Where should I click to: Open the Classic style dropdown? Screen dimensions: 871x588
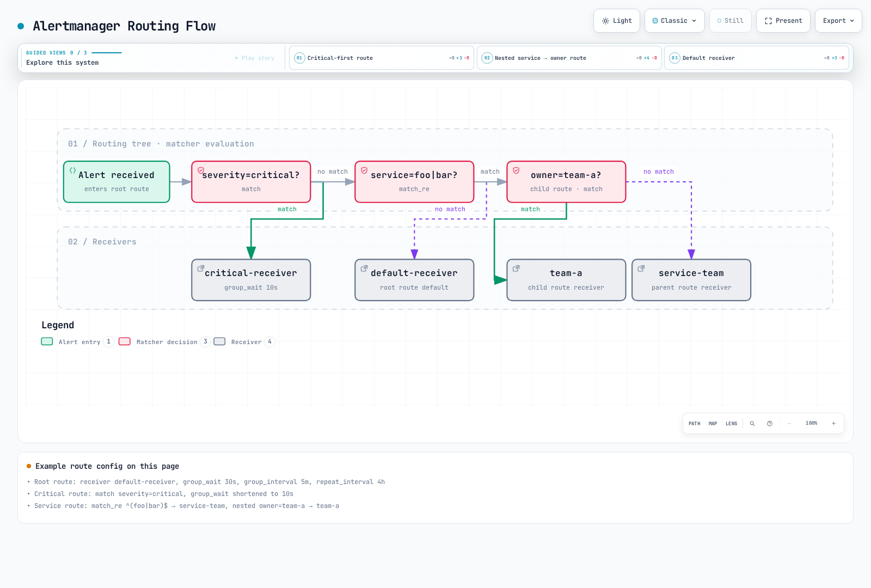(674, 21)
